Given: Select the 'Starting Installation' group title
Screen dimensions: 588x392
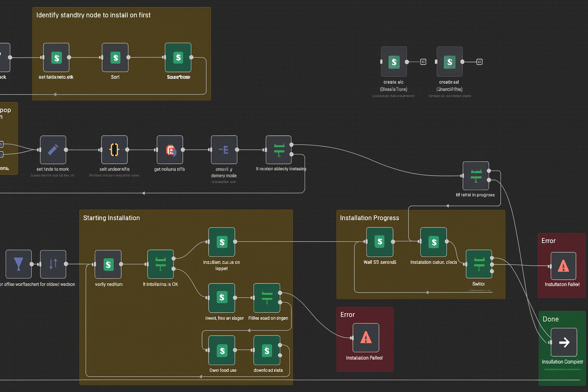Looking at the screenshot, I should (111, 218).
